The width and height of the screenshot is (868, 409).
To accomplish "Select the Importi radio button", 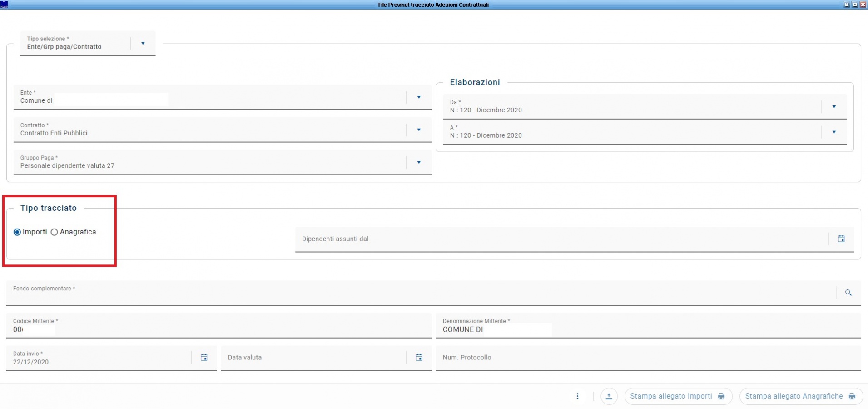I will (x=17, y=232).
